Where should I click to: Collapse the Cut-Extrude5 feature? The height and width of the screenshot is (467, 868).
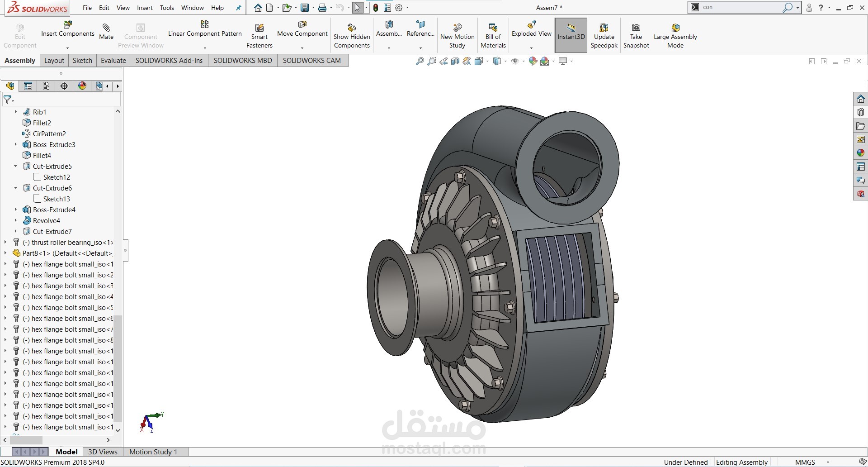pos(16,166)
